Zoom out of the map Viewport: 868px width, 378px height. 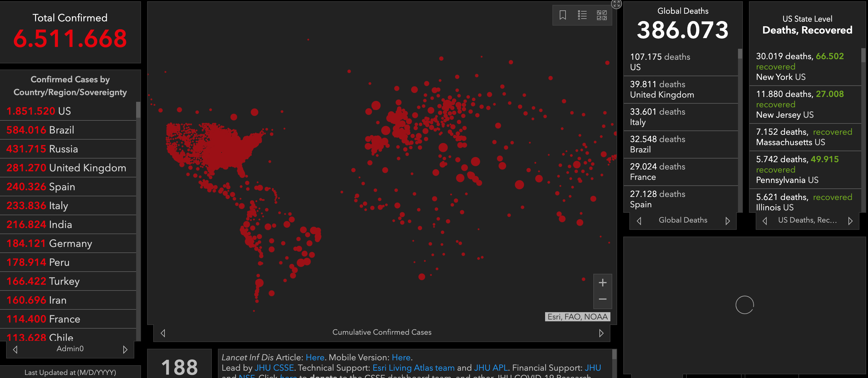[x=602, y=299]
